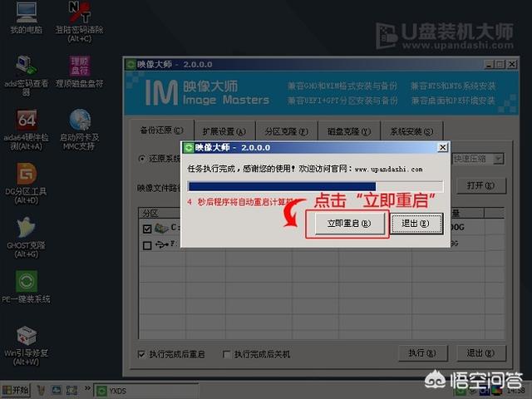The width and height of the screenshot is (532, 399).
Task: Click the 立即重启(R) button
Action: (349, 224)
